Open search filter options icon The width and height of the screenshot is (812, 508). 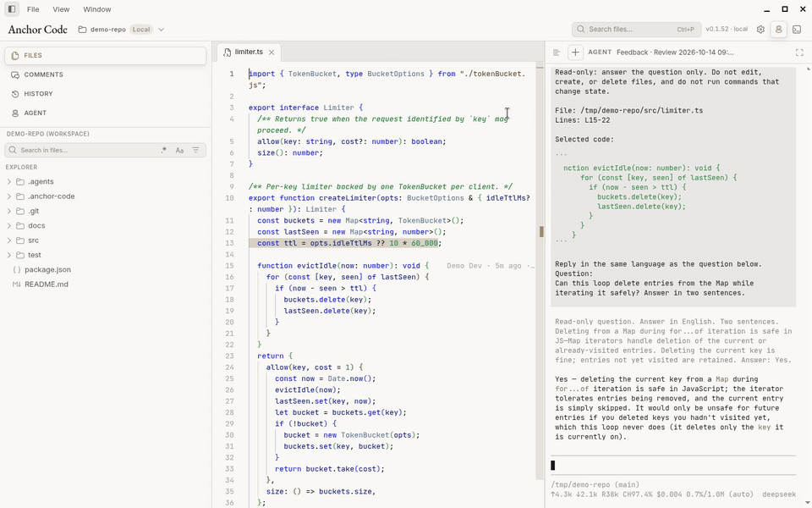[195, 151]
